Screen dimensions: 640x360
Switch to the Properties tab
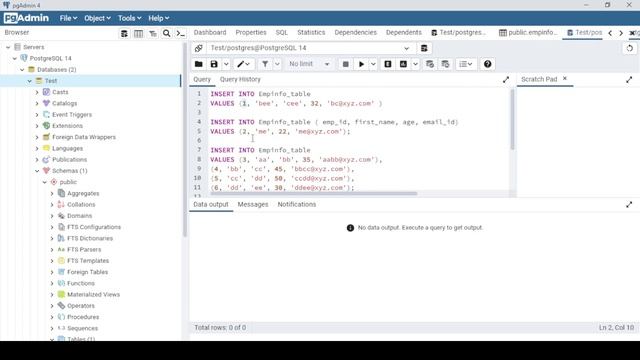[x=251, y=33]
